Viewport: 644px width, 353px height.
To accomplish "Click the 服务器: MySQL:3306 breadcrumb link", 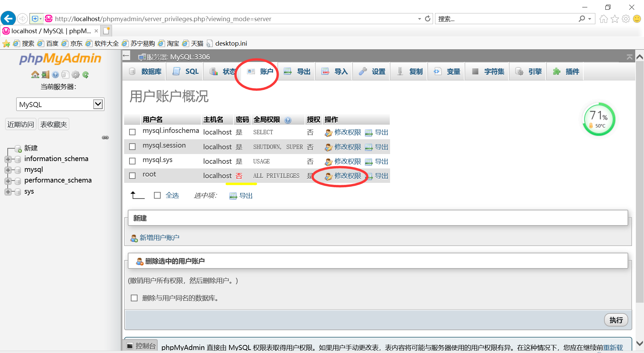I will pos(178,57).
